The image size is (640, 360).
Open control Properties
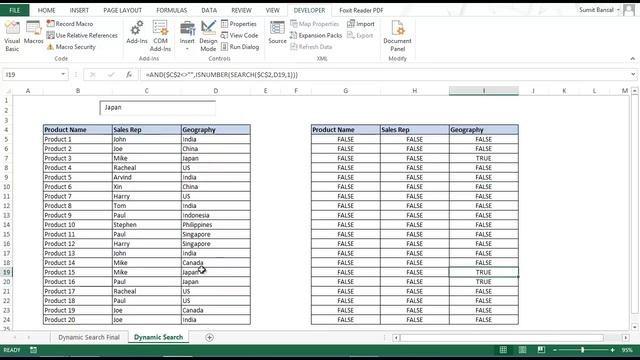239,24
